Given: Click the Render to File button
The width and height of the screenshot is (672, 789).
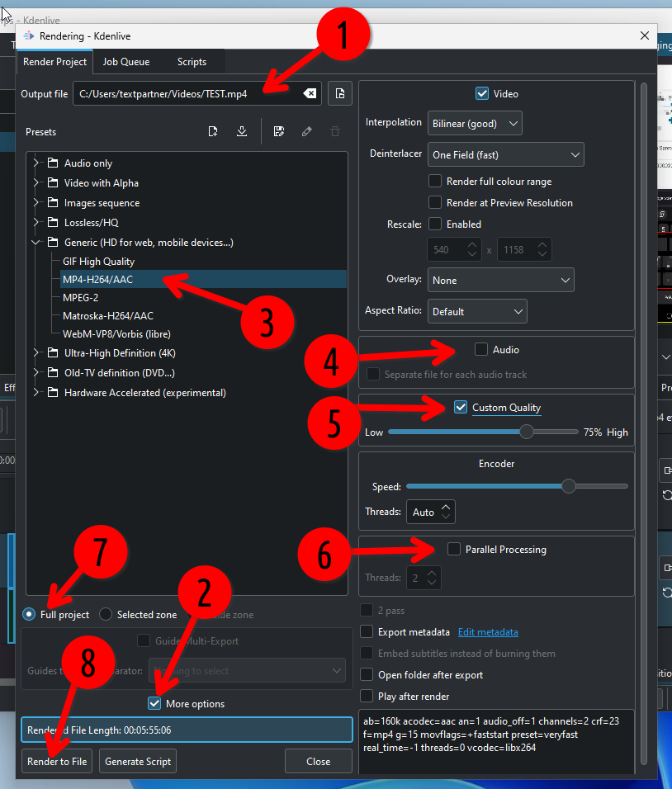Looking at the screenshot, I should [57, 761].
